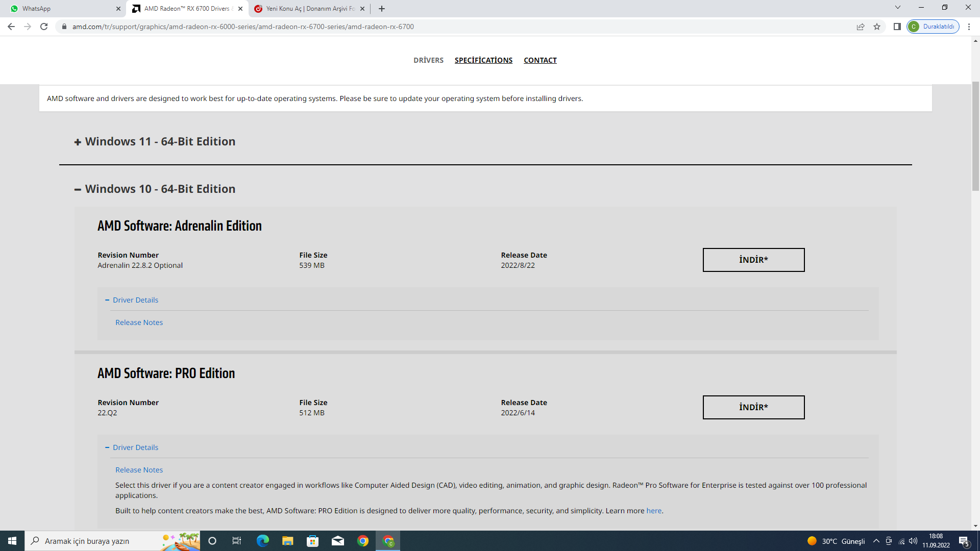This screenshot has height=551, width=980.
Task: Click 'AMD Software: PRO Edition' heading
Action: click(x=166, y=373)
